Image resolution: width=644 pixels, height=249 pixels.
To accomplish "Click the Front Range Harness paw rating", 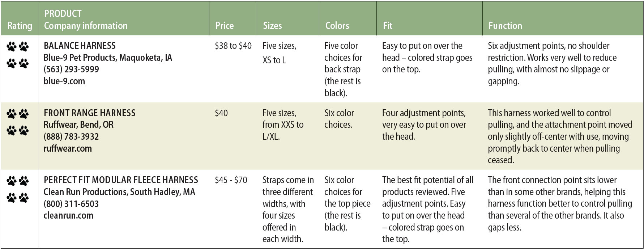I will [x=18, y=122].
